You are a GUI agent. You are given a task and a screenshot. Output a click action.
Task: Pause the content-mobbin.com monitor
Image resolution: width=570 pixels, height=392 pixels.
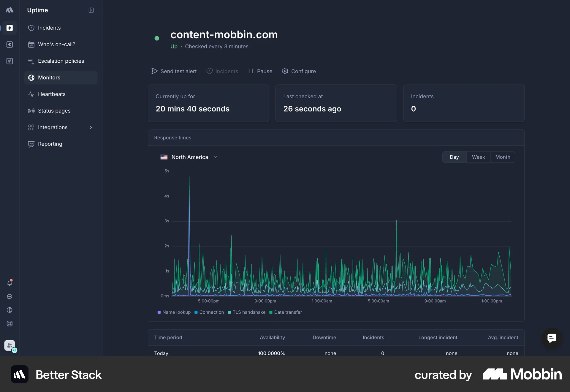click(260, 71)
